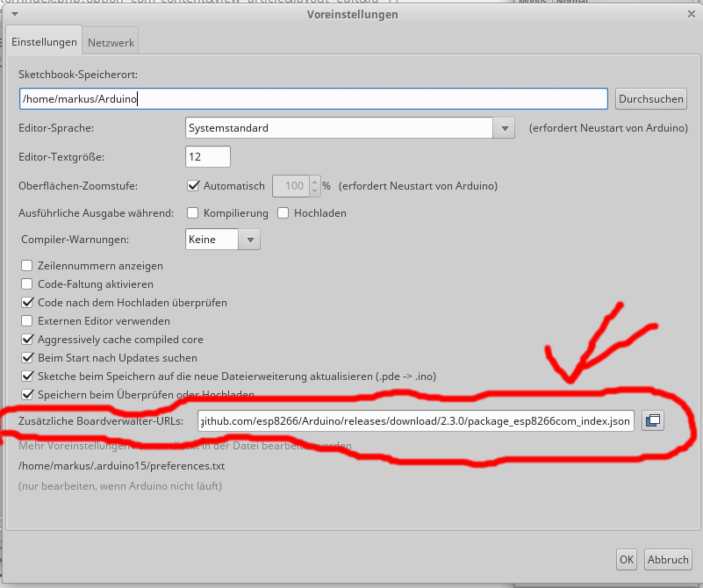
Task: Toggle the Automatisch zoom checkbox
Action: click(193, 186)
